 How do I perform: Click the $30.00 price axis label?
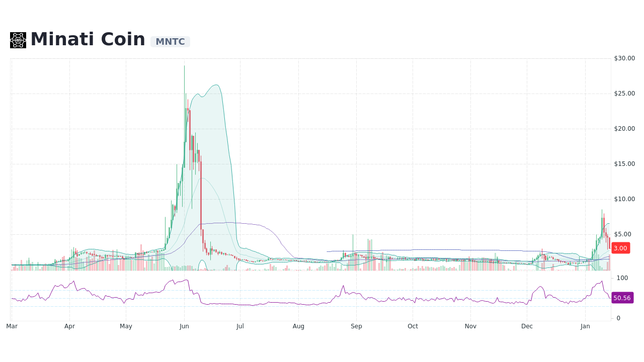(624, 58)
